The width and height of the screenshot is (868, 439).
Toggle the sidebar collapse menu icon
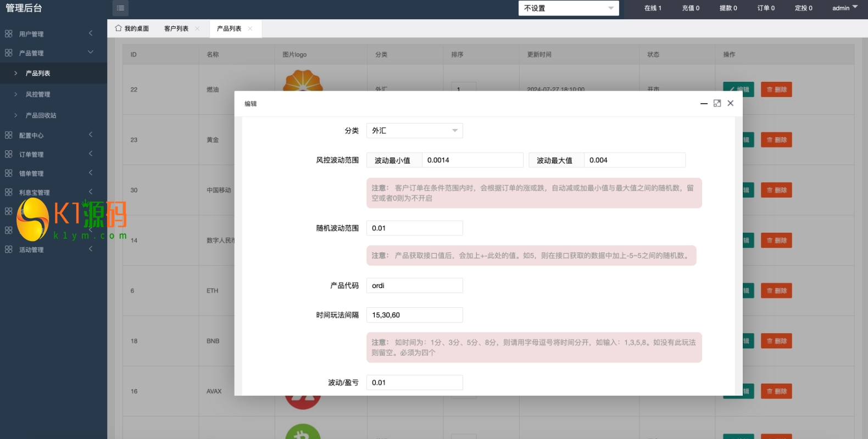(120, 8)
